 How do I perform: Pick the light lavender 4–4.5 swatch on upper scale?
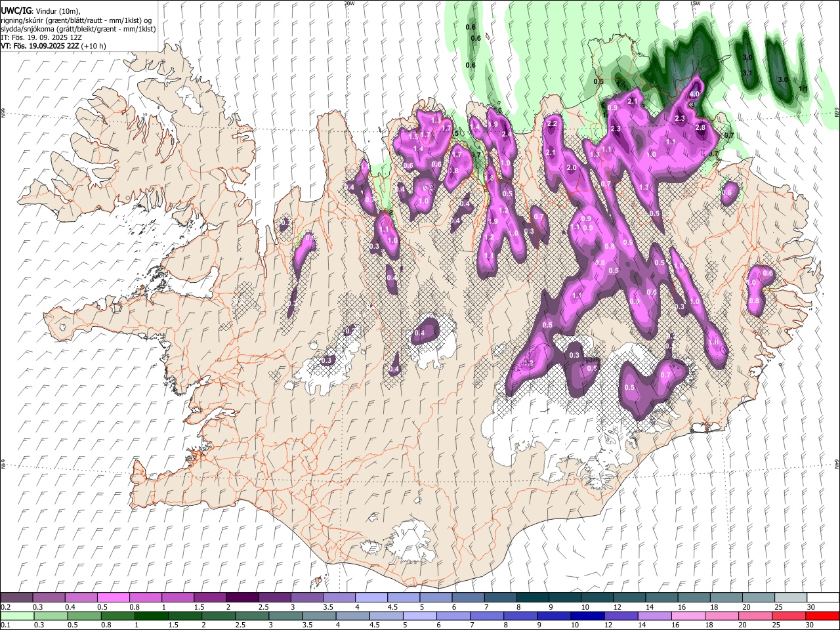tap(370, 598)
